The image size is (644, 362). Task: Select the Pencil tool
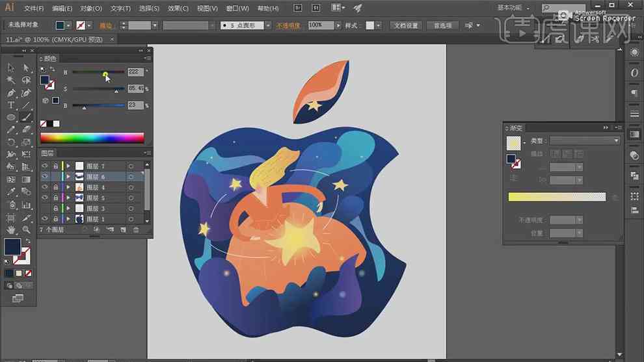[11, 130]
